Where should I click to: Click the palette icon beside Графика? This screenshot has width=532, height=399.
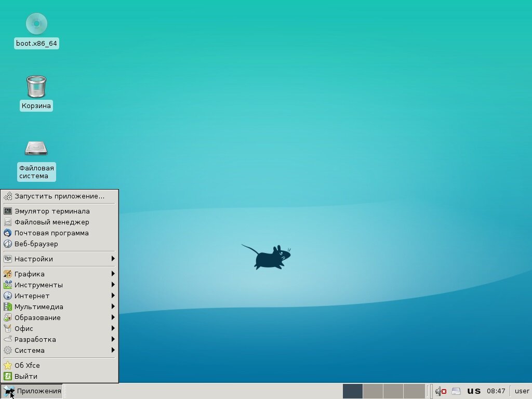point(7,274)
